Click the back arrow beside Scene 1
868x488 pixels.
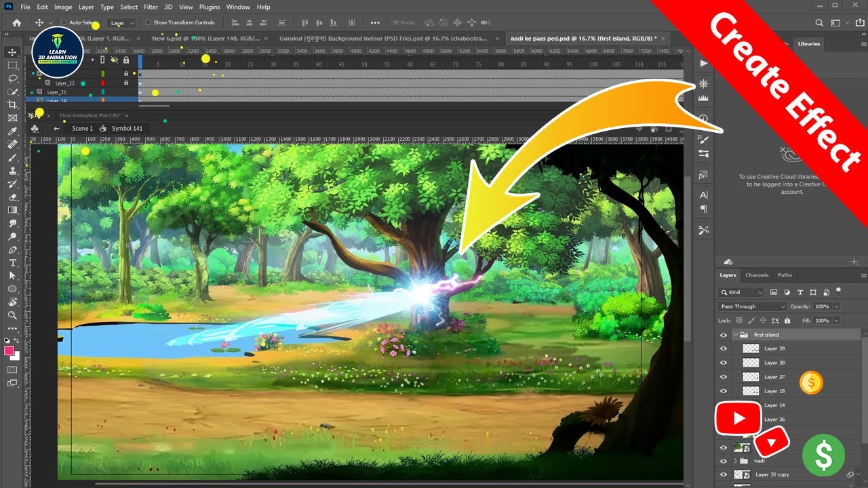(x=56, y=128)
